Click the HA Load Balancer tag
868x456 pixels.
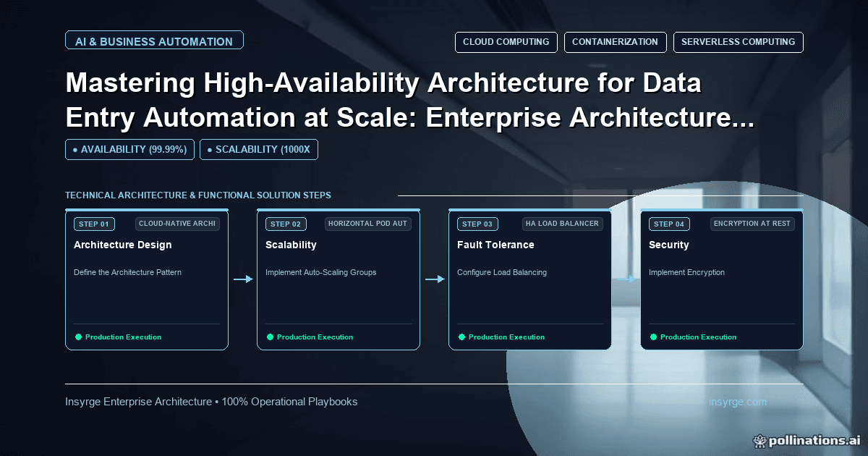tap(563, 224)
